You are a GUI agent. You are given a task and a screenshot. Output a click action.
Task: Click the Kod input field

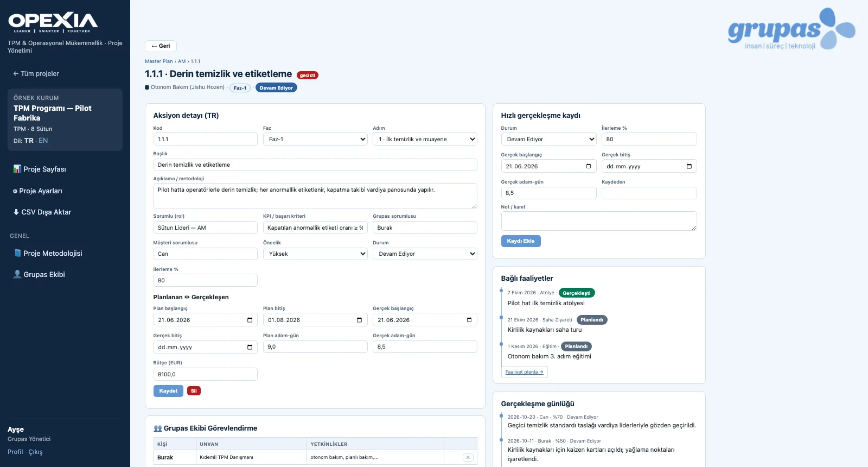pyautogui.click(x=206, y=139)
